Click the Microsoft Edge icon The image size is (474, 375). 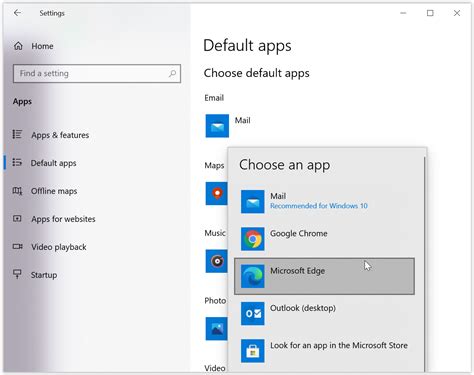253,276
